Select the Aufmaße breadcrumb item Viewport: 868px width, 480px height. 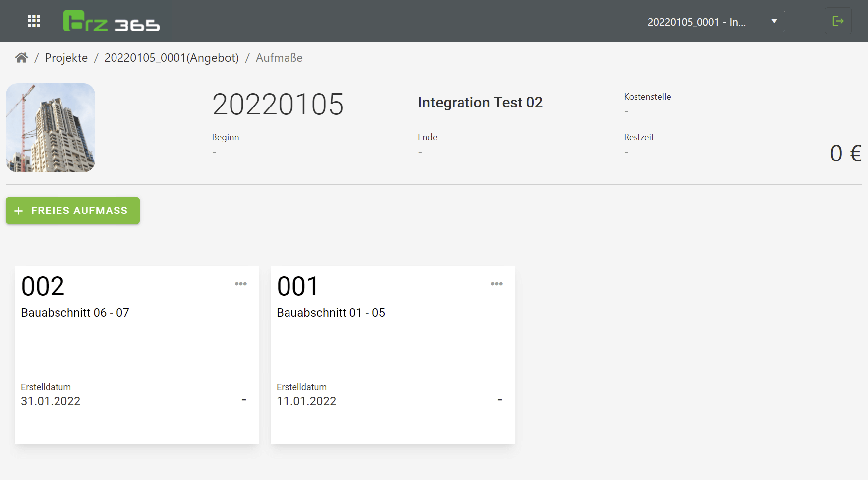click(x=279, y=58)
